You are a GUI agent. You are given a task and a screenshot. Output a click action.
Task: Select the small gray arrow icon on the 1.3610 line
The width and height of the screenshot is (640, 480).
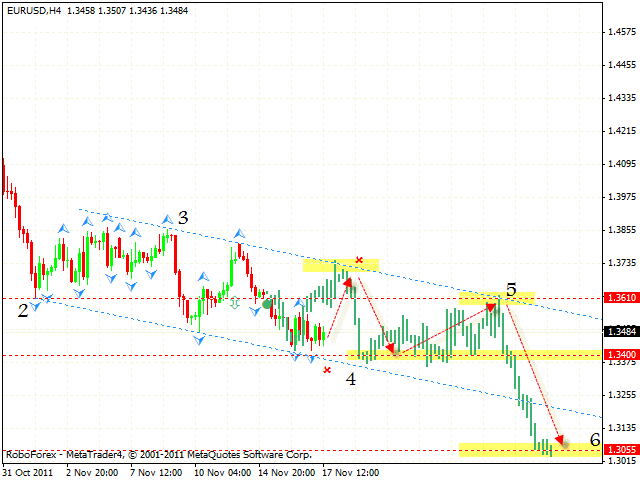coord(235,301)
